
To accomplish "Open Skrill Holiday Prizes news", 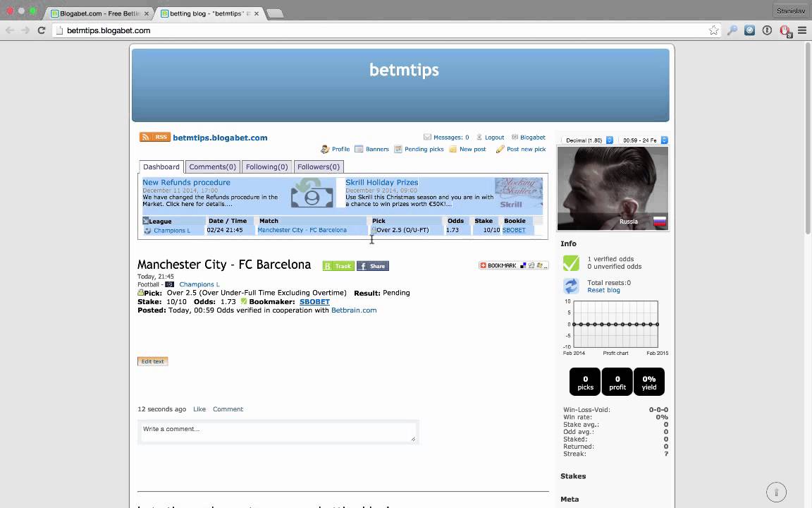I will [x=381, y=183].
